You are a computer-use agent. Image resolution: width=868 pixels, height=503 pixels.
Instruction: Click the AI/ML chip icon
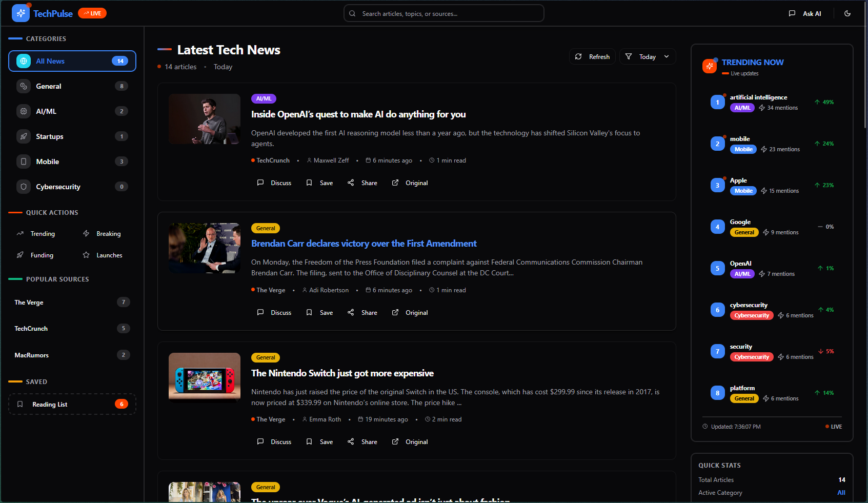pyautogui.click(x=24, y=111)
